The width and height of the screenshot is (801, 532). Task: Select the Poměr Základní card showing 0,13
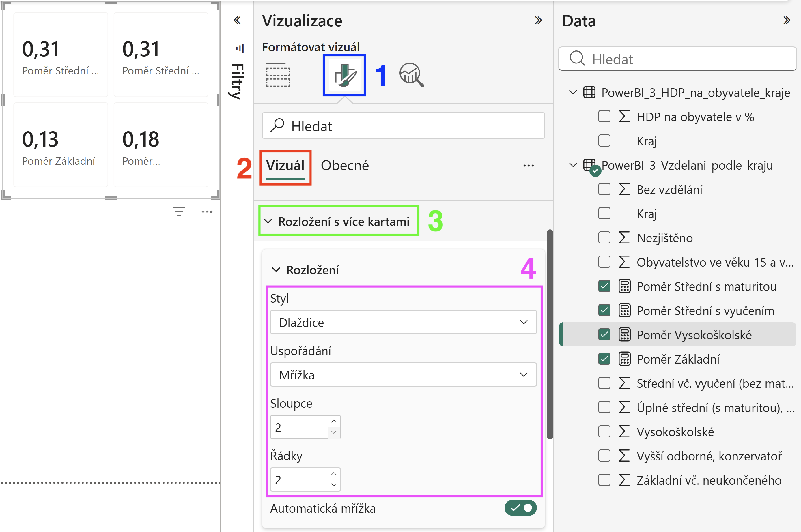point(61,145)
